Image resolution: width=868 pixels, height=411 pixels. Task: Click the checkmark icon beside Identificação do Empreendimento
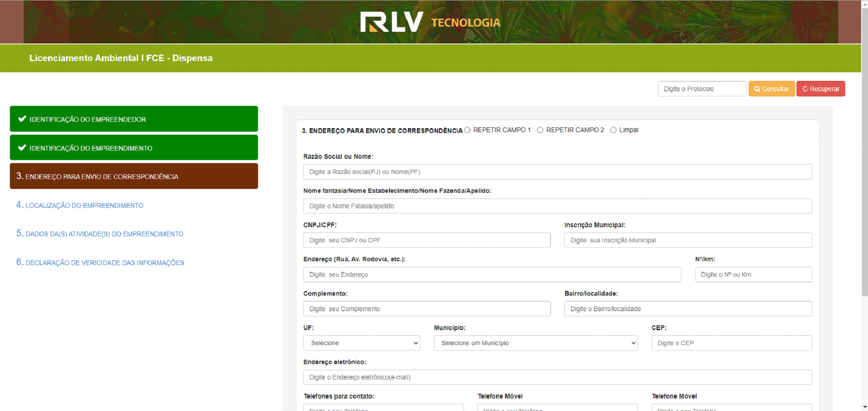point(22,148)
